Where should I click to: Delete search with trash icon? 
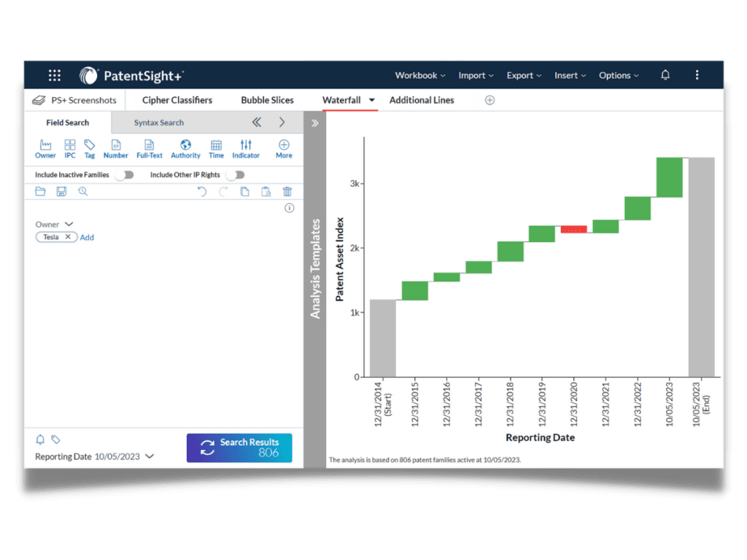pos(287,192)
